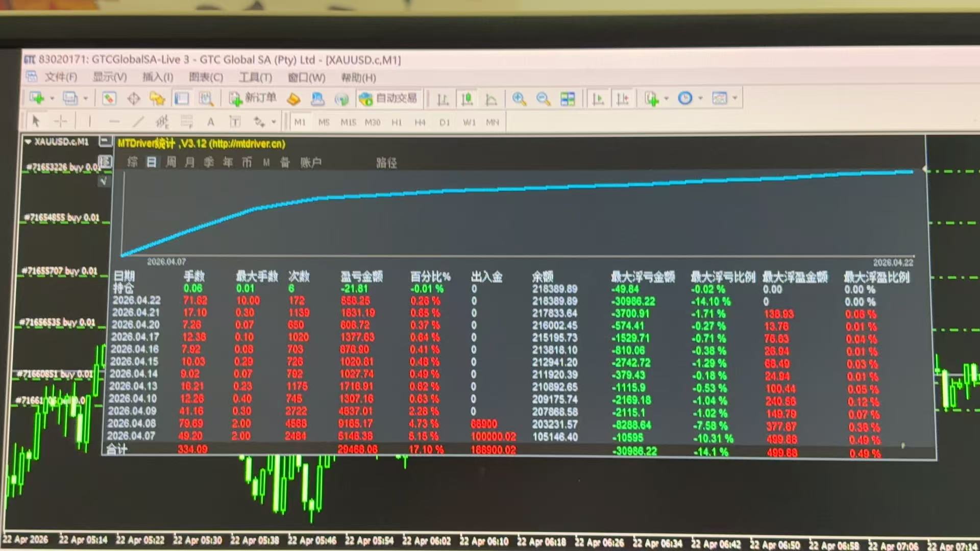Click the horizontal line drawing tool
The height and width of the screenshot is (551, 980).
click(114, 121)
